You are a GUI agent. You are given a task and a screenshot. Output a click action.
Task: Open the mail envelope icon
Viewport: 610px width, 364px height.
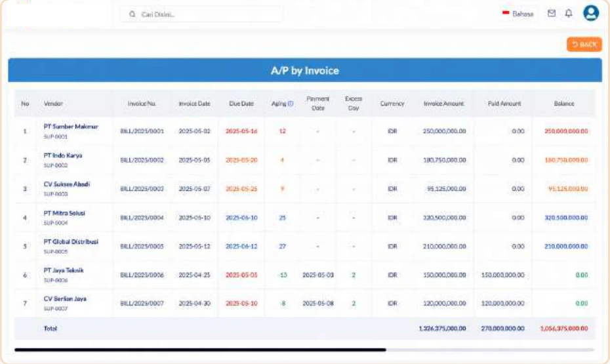551,14
